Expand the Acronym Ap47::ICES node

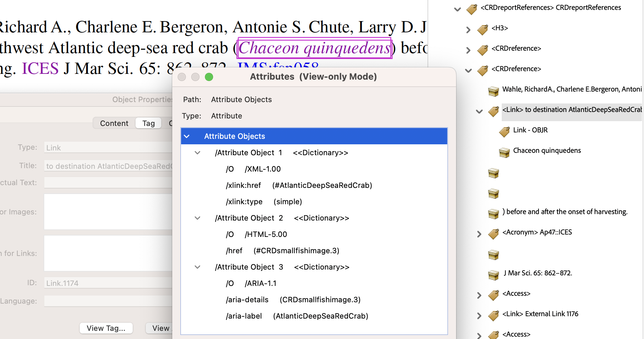pos(479,234)
